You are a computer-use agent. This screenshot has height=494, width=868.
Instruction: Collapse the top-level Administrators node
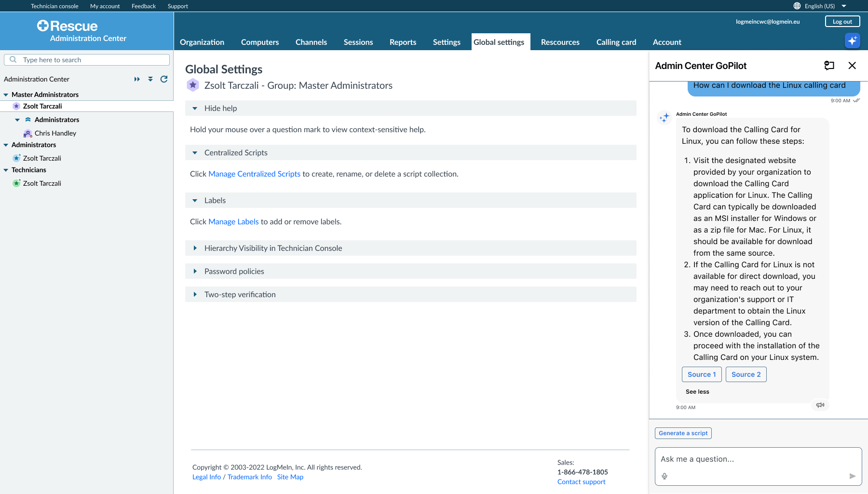(6, 145)
